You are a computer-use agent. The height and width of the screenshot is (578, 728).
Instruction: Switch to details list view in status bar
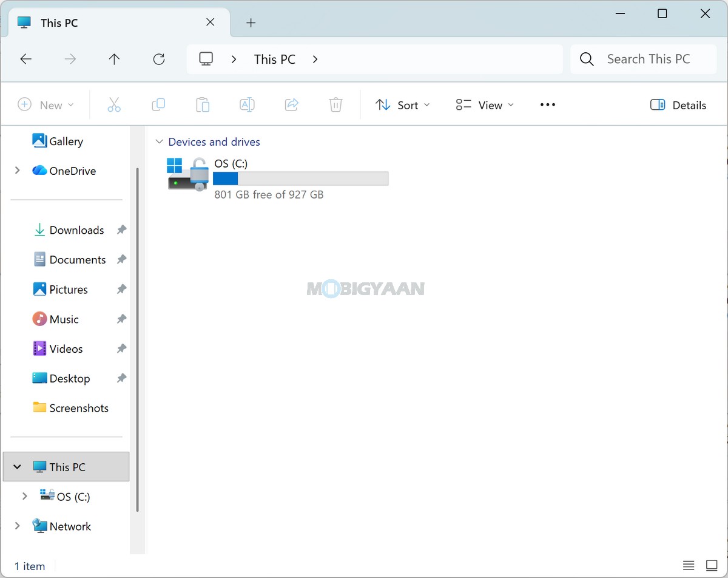689,566
